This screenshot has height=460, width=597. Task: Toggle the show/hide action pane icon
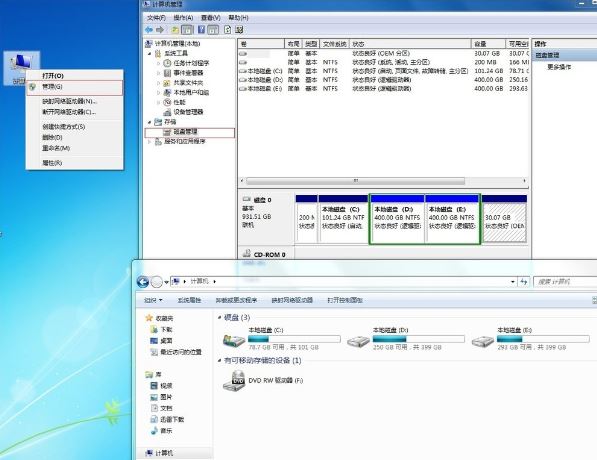pos(213,30)
